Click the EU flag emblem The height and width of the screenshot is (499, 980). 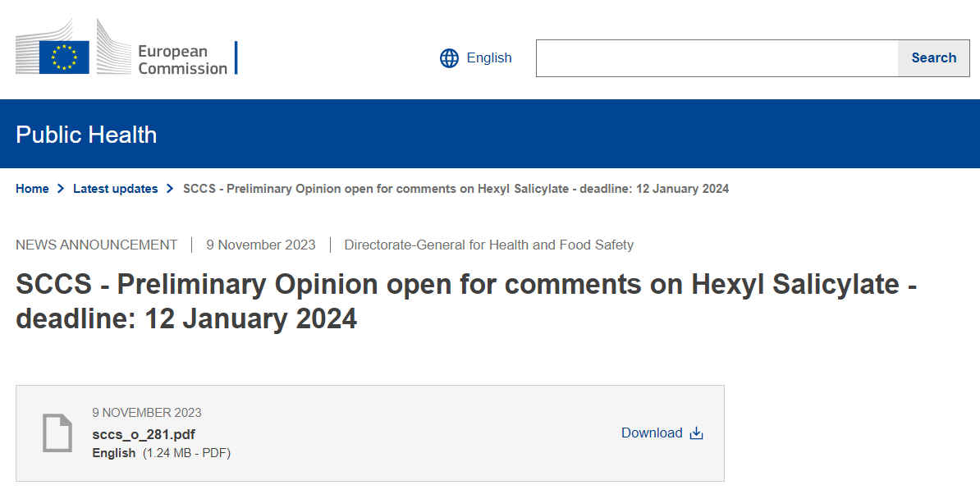64,57
